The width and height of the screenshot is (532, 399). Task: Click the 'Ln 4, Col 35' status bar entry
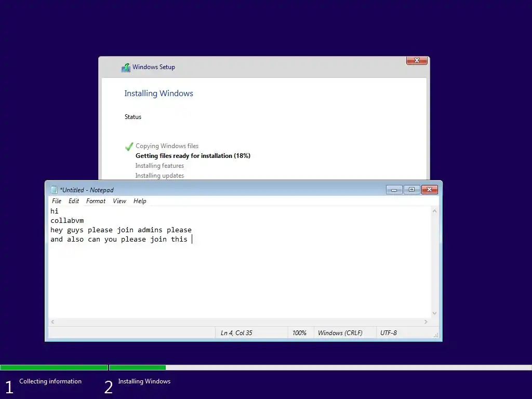[236, 333]
